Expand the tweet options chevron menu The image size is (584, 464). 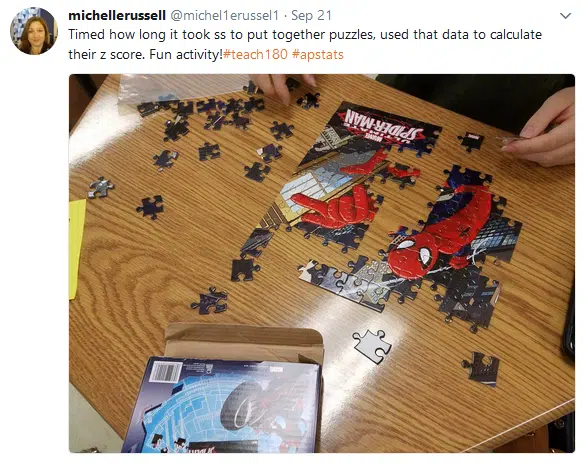(x=565, y=16)
